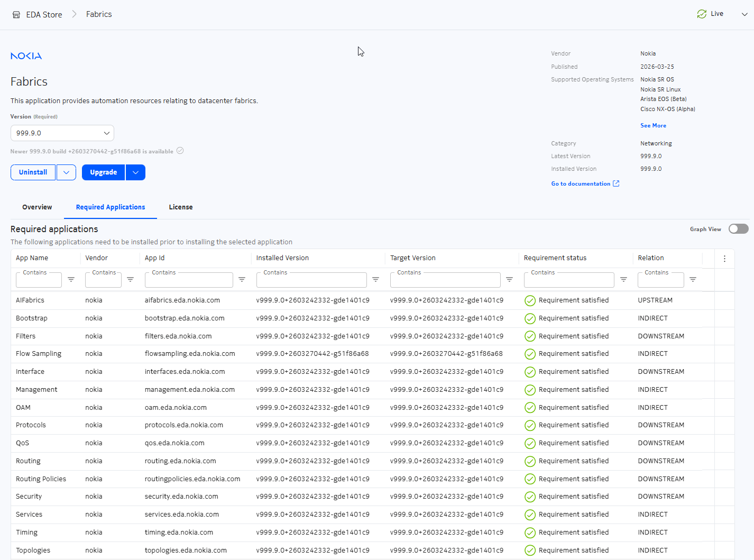Click the topologies.eda.nokia.com app id
This screenshot has width=754, height=560.
click(186, 550)
